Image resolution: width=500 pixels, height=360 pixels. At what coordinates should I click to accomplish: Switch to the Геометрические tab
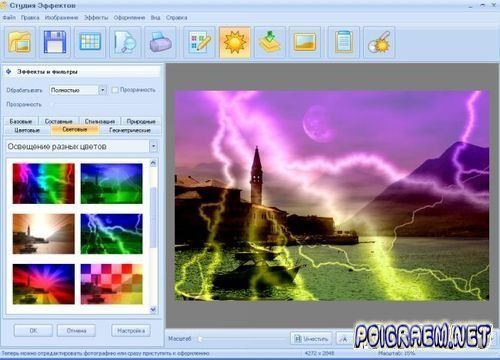(x=130, y=130)
